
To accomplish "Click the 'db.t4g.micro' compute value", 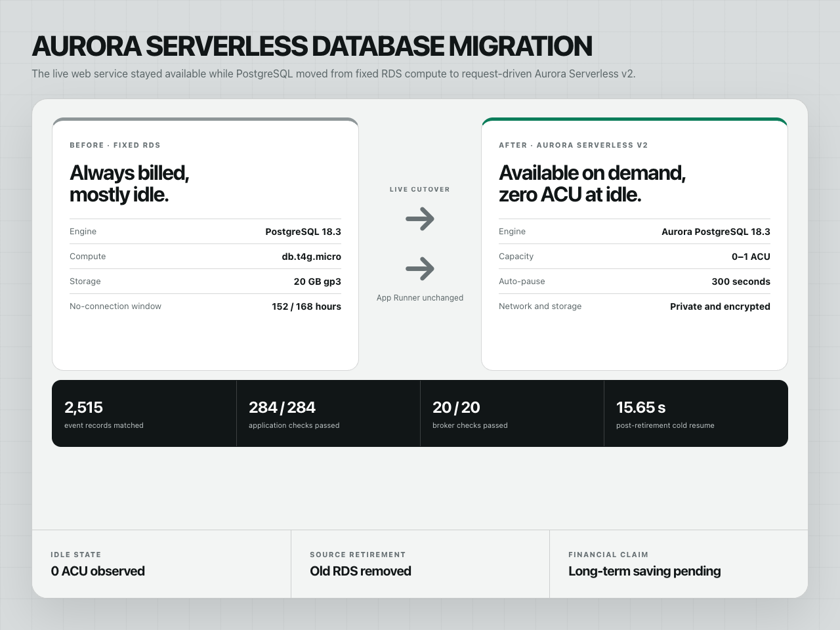I will click(x=312, y=257).
